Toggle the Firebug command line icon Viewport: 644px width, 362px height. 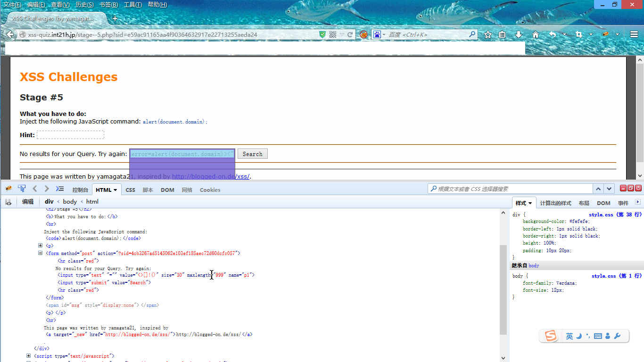[x=60, y=189]
